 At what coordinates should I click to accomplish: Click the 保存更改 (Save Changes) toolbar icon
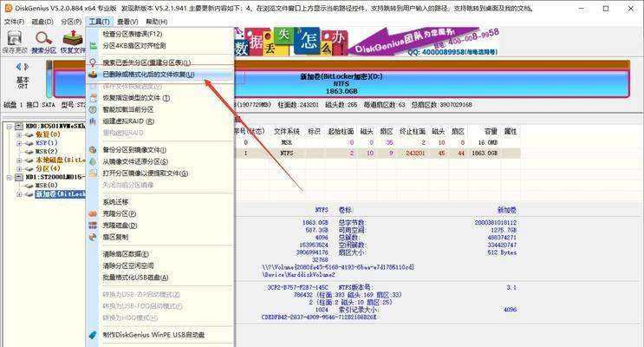pos(15,39)
